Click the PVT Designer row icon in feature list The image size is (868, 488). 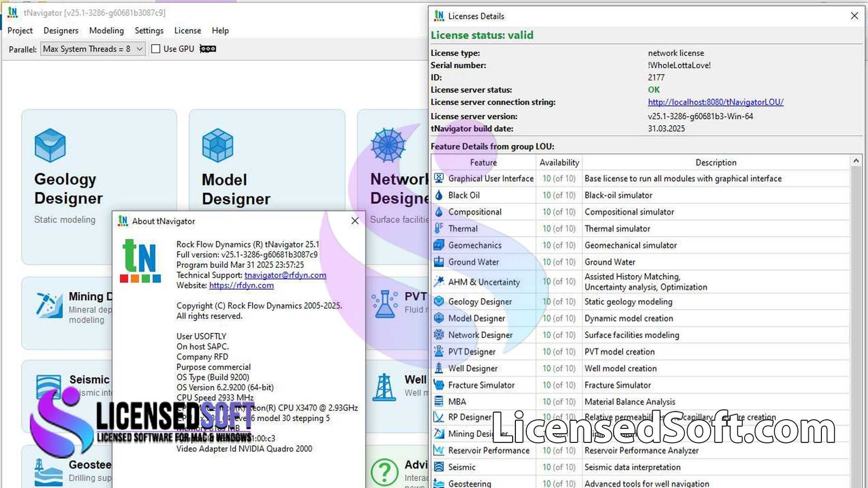(x=439, y=351)
